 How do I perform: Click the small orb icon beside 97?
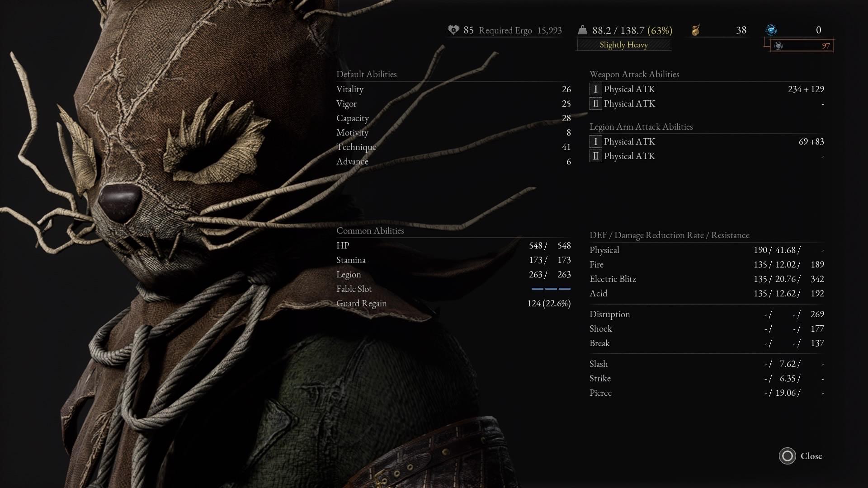[778, 46]
